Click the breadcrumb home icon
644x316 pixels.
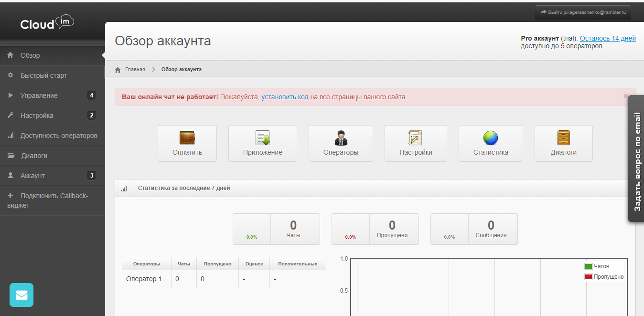[x=118, y=70]
